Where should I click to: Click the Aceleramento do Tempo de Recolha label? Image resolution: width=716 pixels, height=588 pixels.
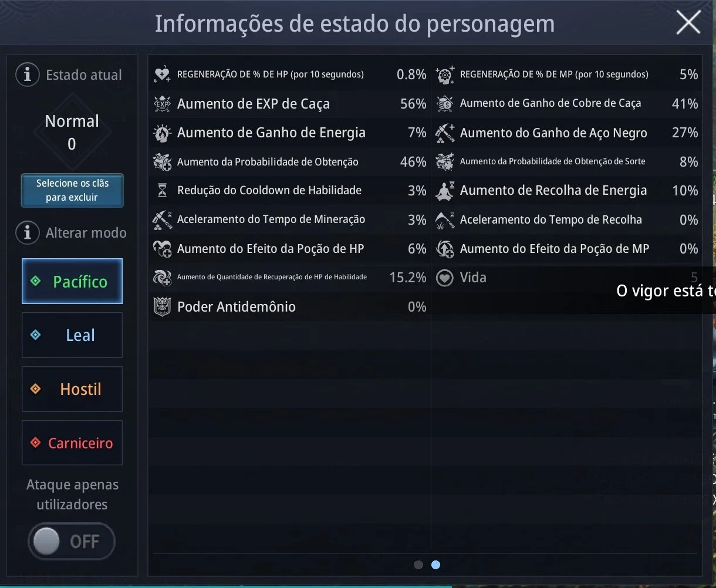pyautogui.click(x=551, y=219)
